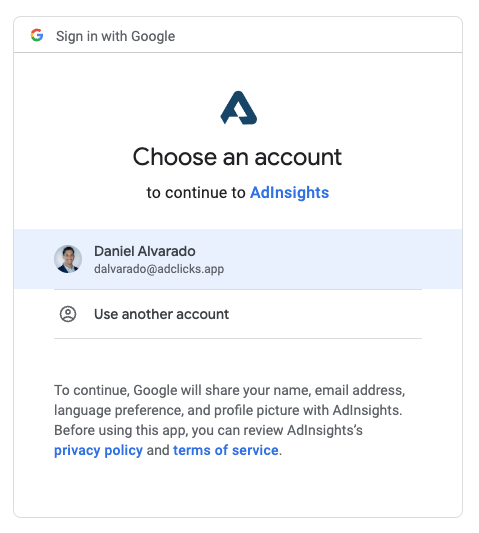Screen dimensions: 479x533
Task: Click the 'Before using this app' sentence
Action: click(x=208, y=430)
